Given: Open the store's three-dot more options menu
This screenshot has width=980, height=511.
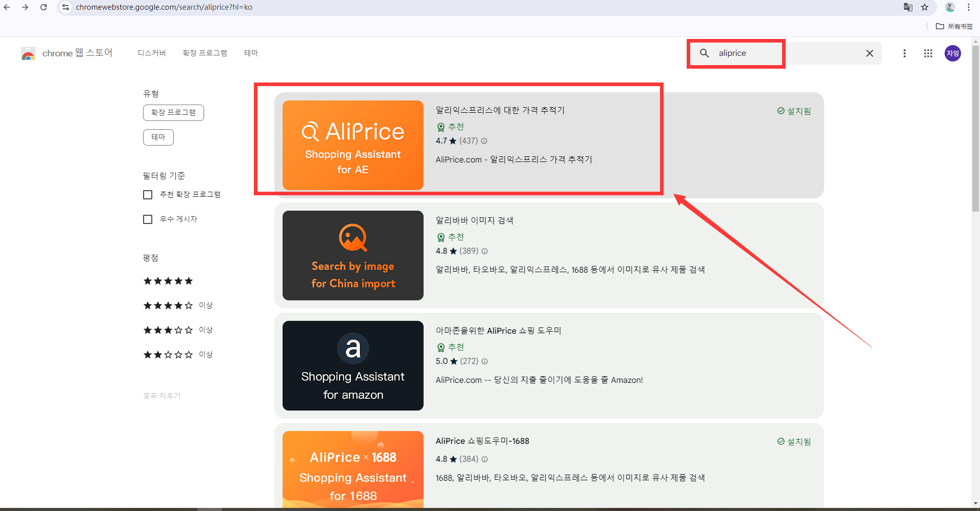Looking at the screenshot, I should pyautogui.click(x=905, y=53).
